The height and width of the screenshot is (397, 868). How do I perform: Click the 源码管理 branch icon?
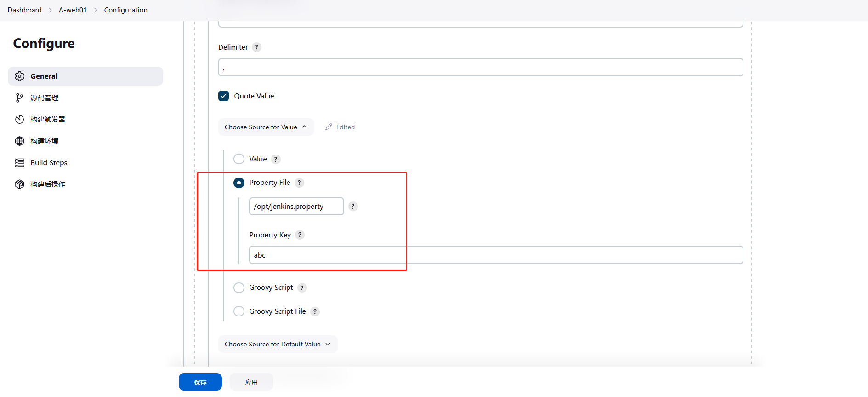click(x=19, y=98)
